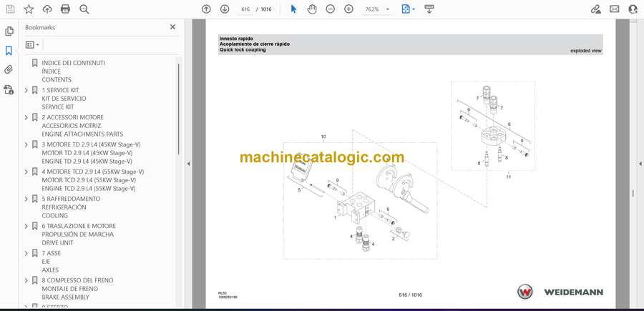The image size is (644, 311).
Task: Select the COOLING bookmark text
Action: [54, 215]
